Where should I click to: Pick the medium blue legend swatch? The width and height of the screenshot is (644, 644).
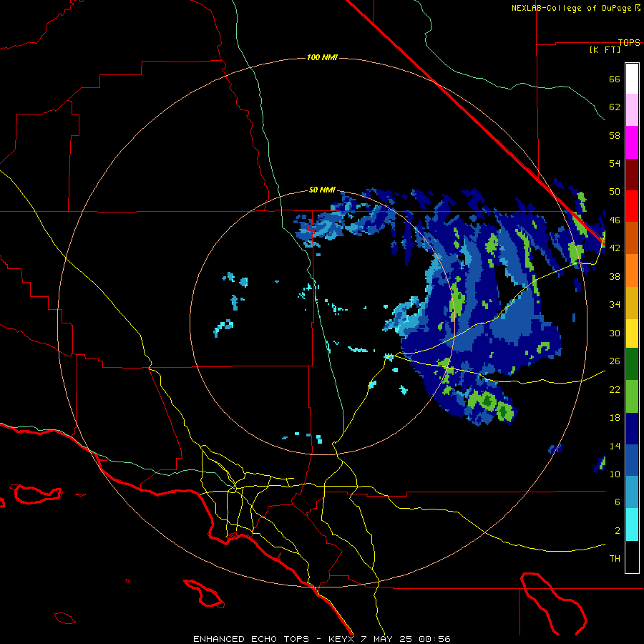pos(632,460)
